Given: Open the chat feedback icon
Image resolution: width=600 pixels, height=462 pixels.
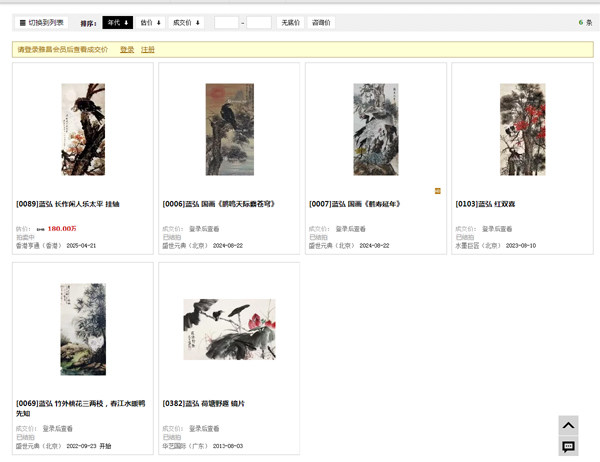Looking at the screenshot, I should pyautogui.click(x=568, y=446).
